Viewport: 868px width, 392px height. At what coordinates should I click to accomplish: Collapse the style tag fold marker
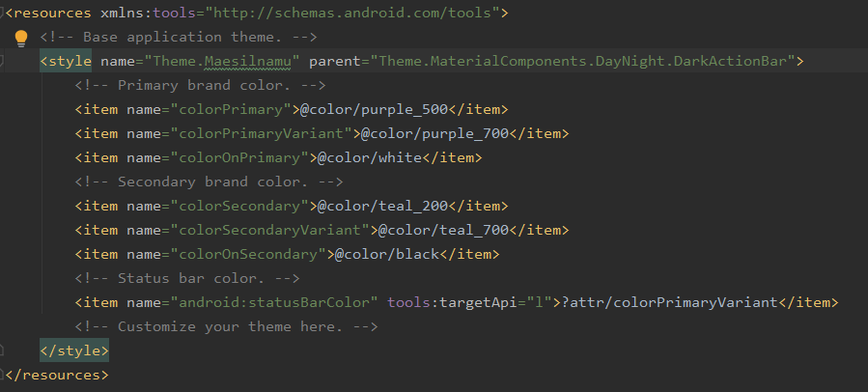2,61
